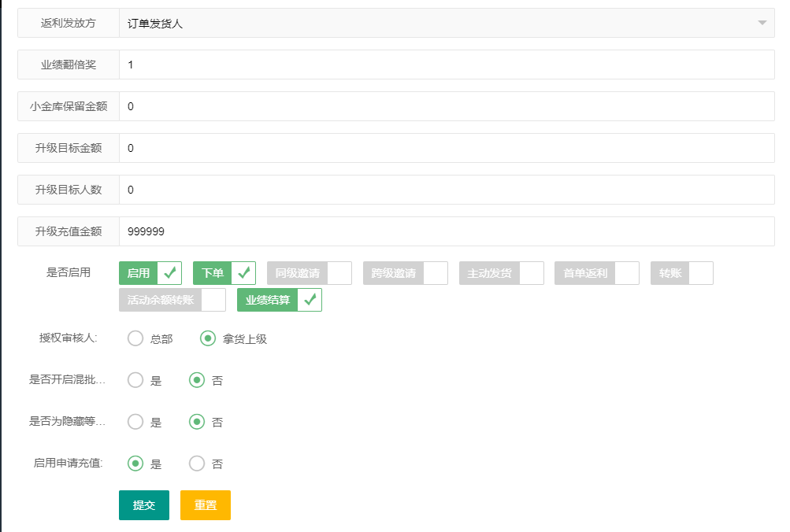Click the 升级目标人数 input field

click(x=446, y=190)
